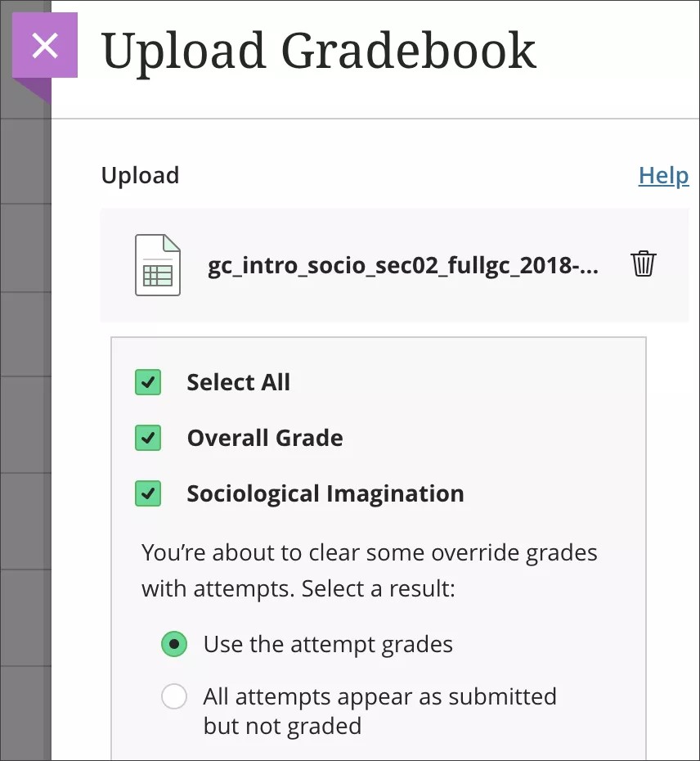The width and height of the screenshot is (700, 761).
Task: Click the Upload section heading
Action: (x=140, y=175)
